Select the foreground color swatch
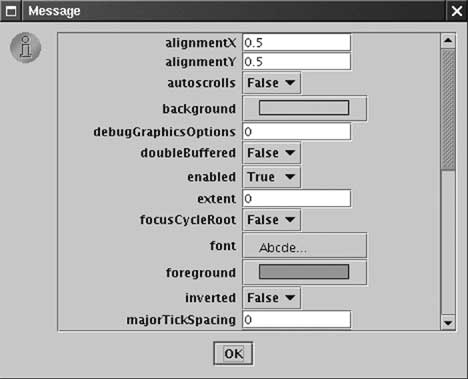The width and height of the screenshot is (468, 379). click(x=305, y=272)
